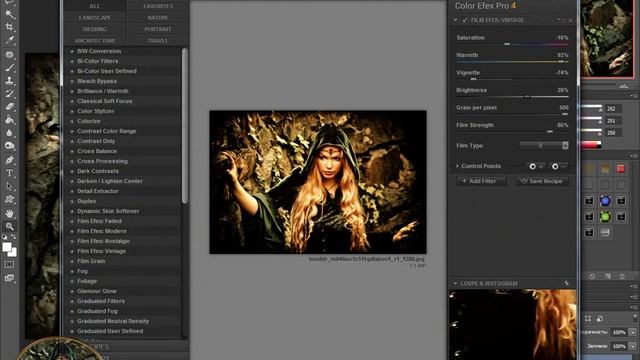Select the Crop tool
The width and height of the screenshot is (640, 360).
click(x=9, y=27)
